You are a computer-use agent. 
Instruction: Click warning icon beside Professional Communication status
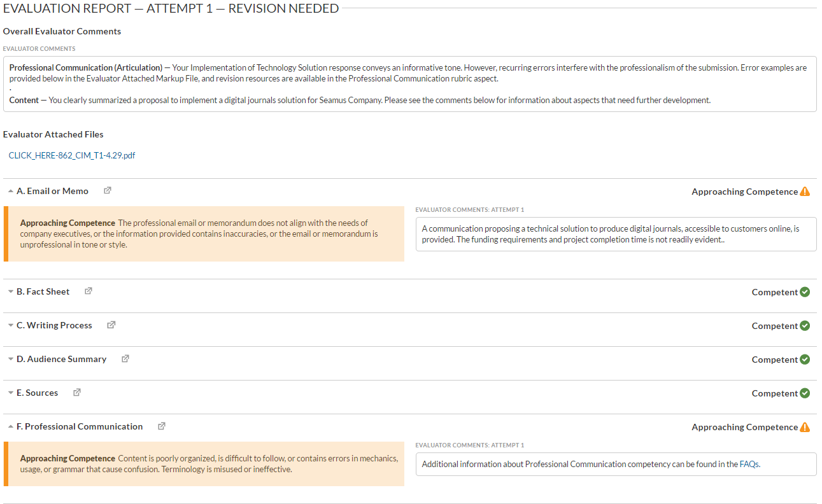point(805,427)
